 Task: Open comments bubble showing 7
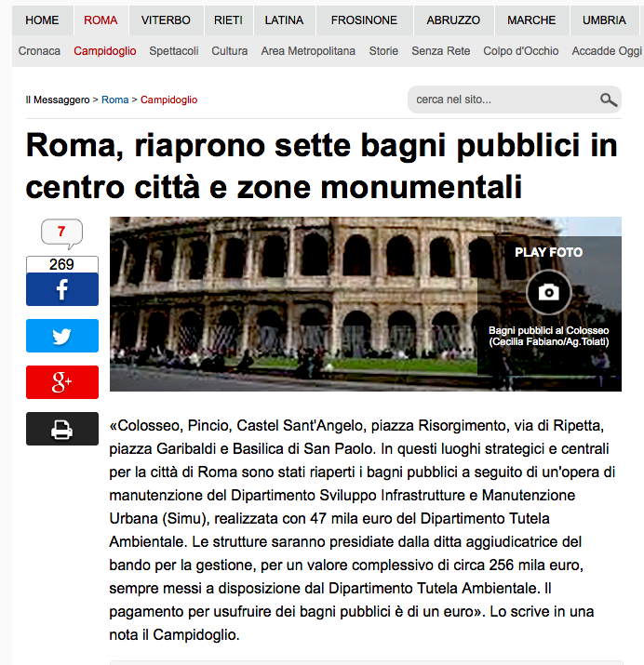coord(61,232)
